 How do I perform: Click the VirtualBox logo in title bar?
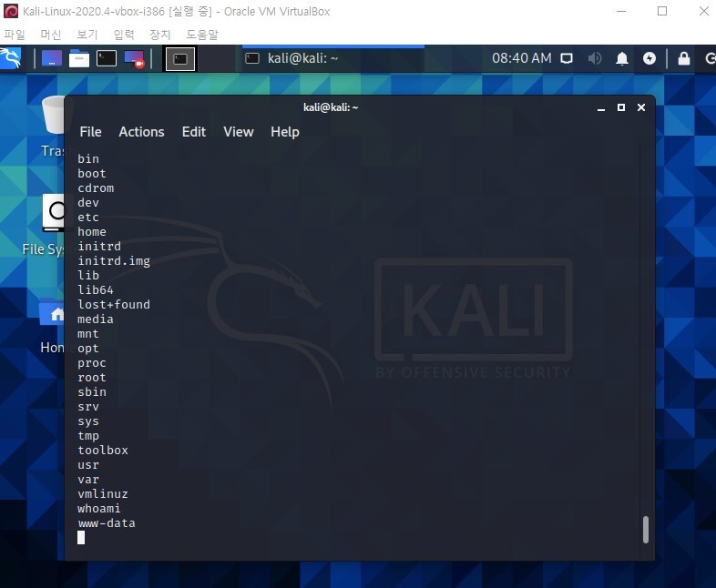[11, 12]
